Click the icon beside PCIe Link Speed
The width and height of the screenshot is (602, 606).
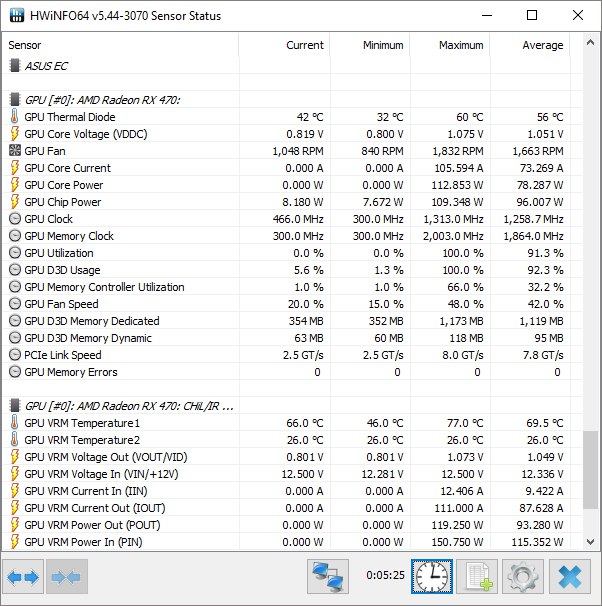tap(15, 355)
